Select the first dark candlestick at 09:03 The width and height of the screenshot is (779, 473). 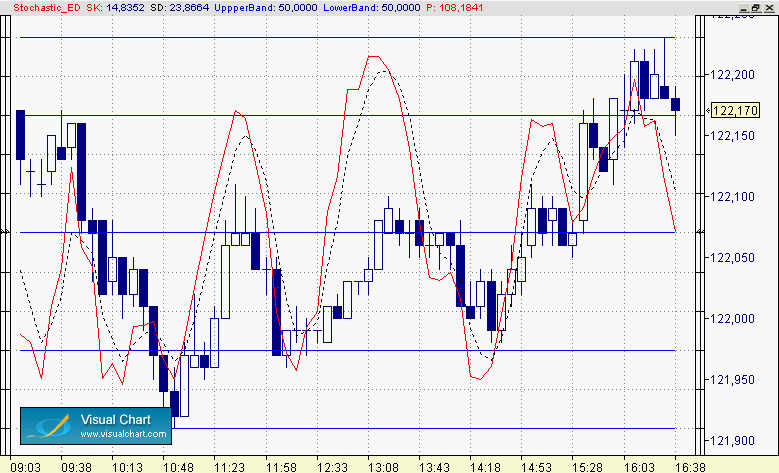pos(20,135)
